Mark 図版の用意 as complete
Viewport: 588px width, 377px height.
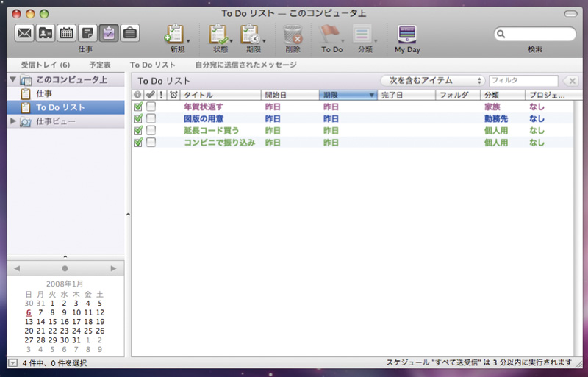point(151,118)
